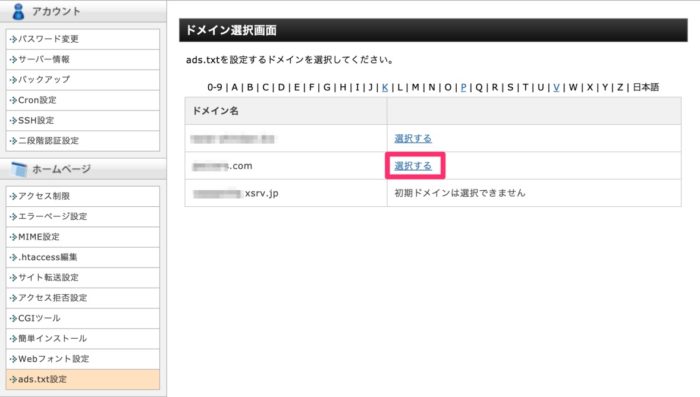Click arrow icon beside CGIツール

point(13,318)
